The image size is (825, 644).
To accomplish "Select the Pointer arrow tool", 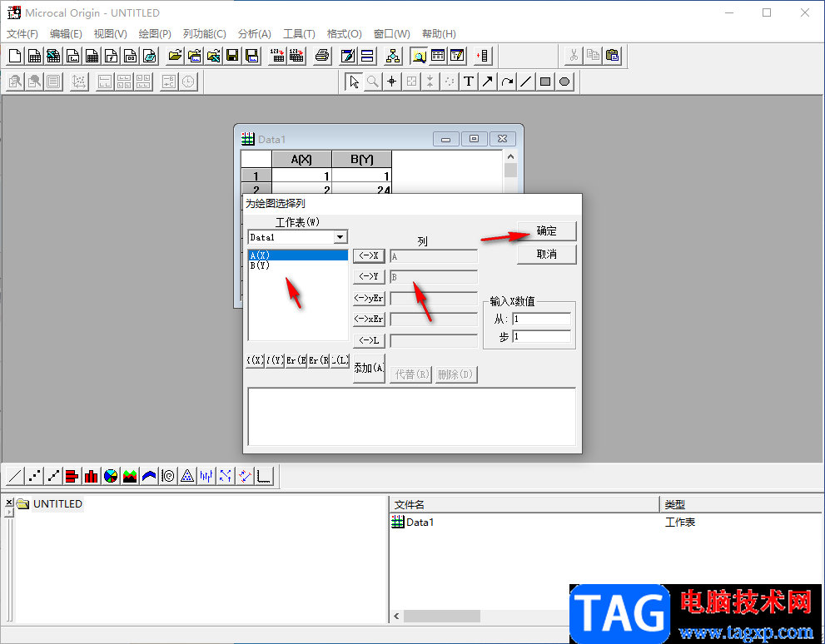I will click(354, 82).
